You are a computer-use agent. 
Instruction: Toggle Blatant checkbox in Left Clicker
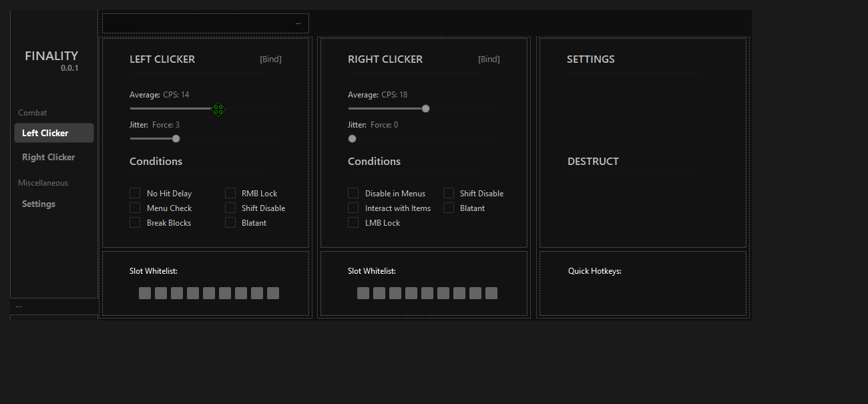point(230,222)
